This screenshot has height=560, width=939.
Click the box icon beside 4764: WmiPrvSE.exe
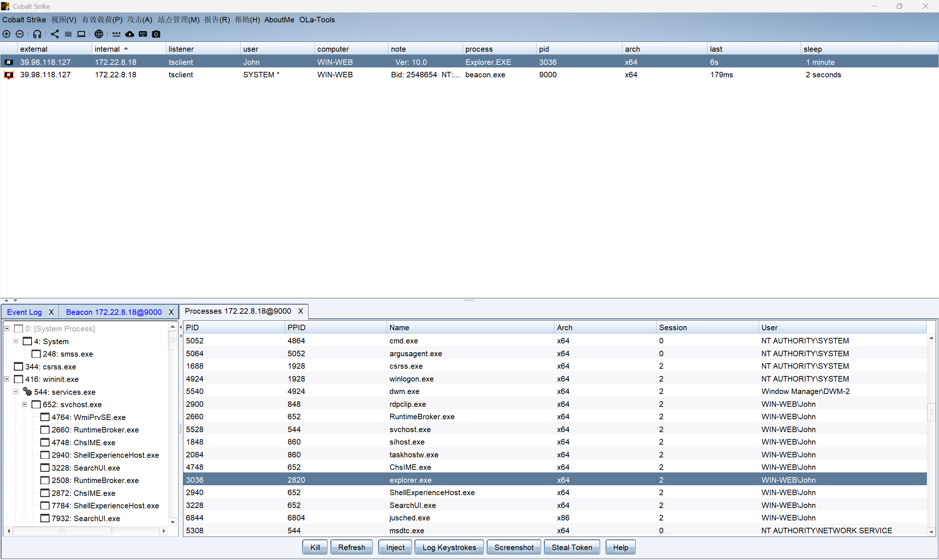[45, 417]
